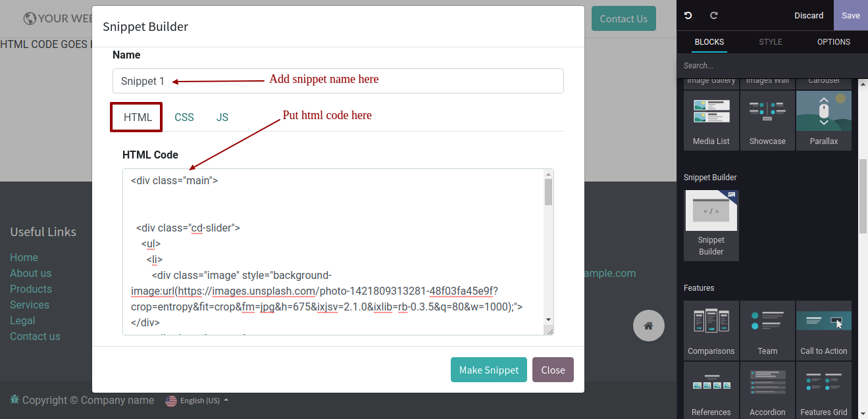Click the snippet Name input field
Viewport: 868px width, 419px height.
(x=338, y=81)
